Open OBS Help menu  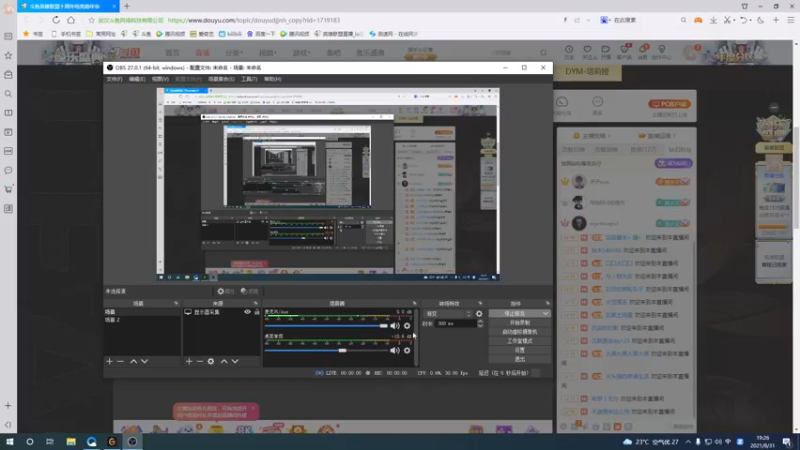(272, 79)
